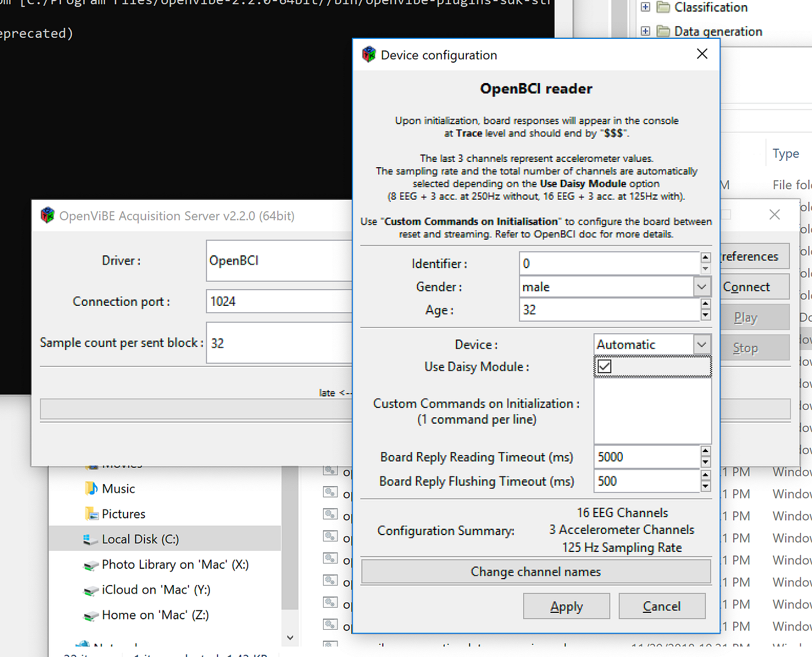Expand the Classification tree node
The height and width of the screenshot is (657, 812).
646,8
